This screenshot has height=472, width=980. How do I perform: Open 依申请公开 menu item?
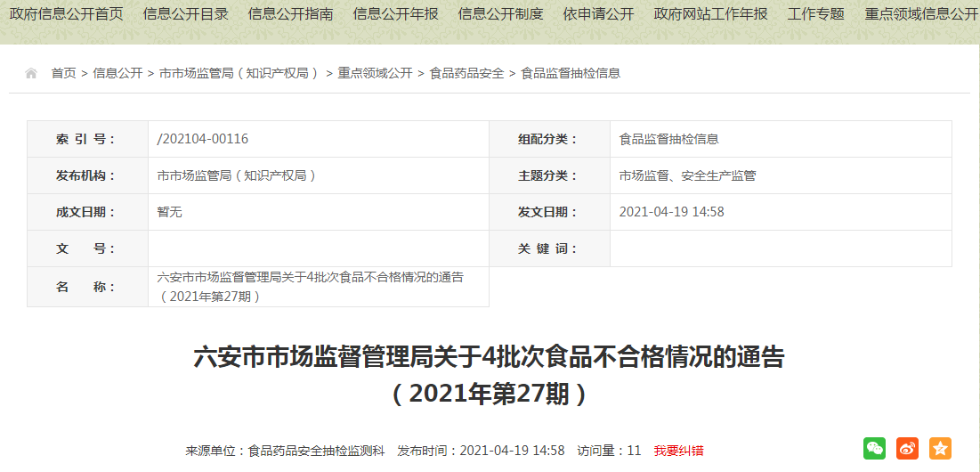click(x=598, y=13)
